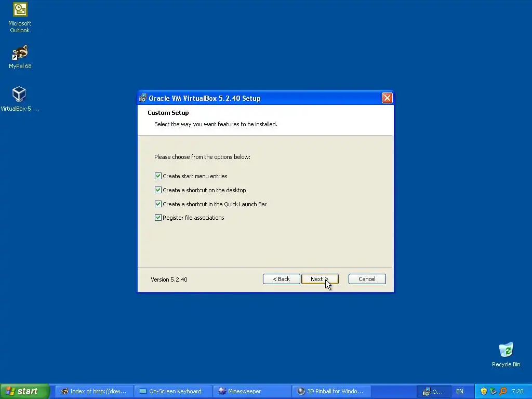The height and width of the screenshot is (399, 532).
Task: Click the Oracle VM VirtualBox 5.2.40 Setup title
Action: (205, 98)
